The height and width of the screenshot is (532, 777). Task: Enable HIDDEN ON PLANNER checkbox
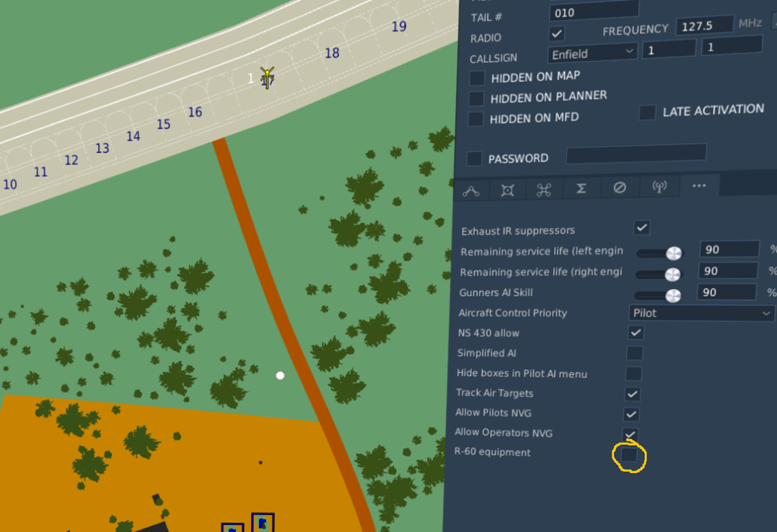(476, 98)
